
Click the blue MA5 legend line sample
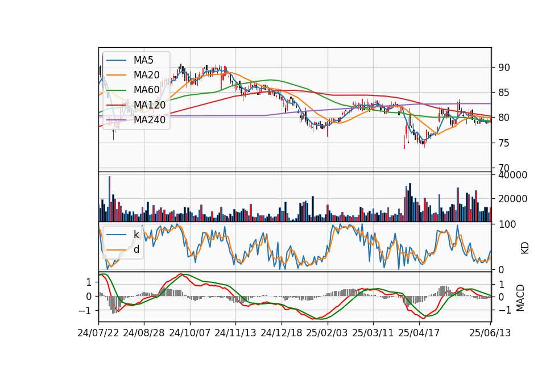pyautogui.click(x=116, y=60)
